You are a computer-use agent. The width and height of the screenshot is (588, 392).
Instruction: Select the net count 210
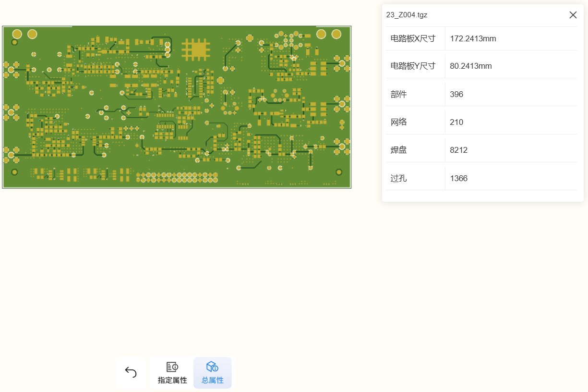tap(456, 122)
